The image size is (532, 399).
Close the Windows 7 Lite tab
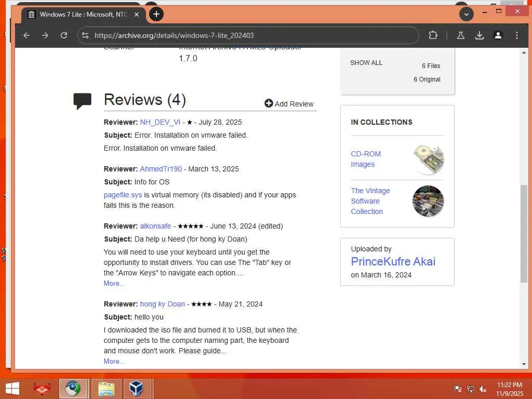tap(137, 15)
